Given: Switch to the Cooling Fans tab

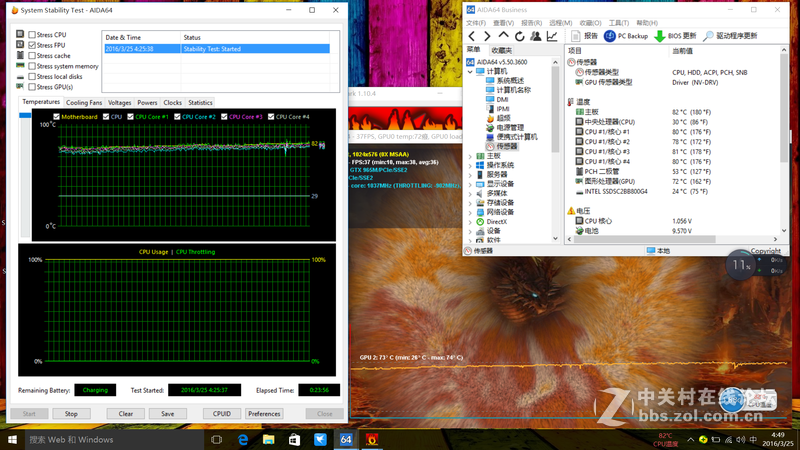Looking at the screenshot, I should click(x=84, y=102).
